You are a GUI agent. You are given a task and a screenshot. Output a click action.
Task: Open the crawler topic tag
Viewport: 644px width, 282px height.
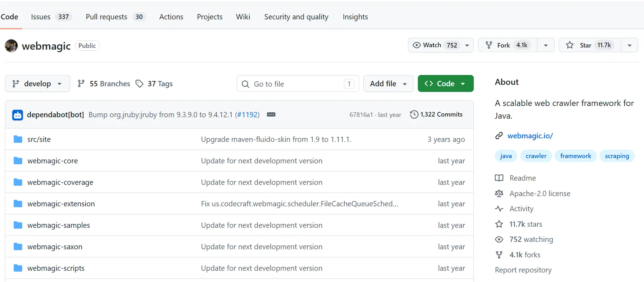536,156
